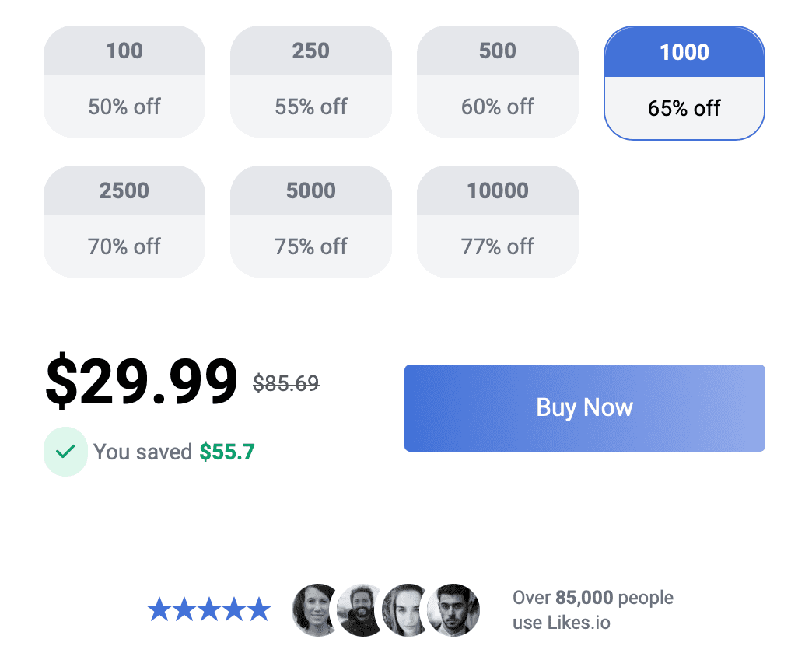Click the Buy Now button
Viewport: 812px width, 667px height.
(584, 407)
